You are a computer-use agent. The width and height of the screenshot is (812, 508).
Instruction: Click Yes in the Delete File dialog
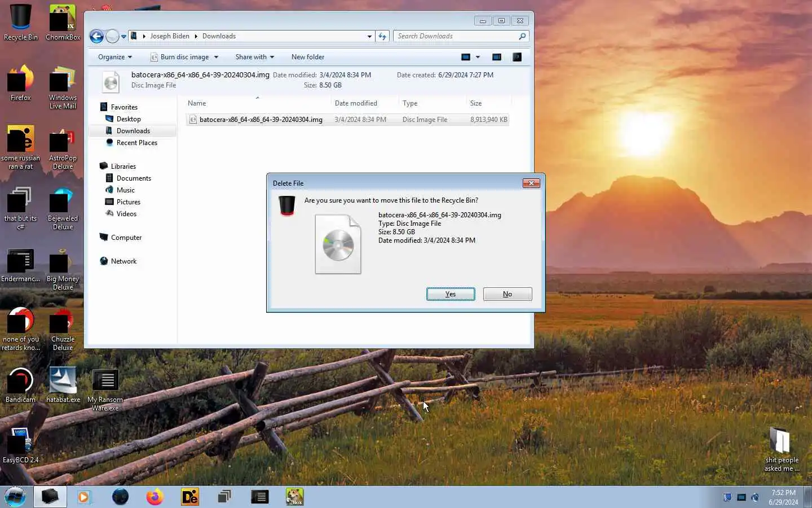point(451,294)
